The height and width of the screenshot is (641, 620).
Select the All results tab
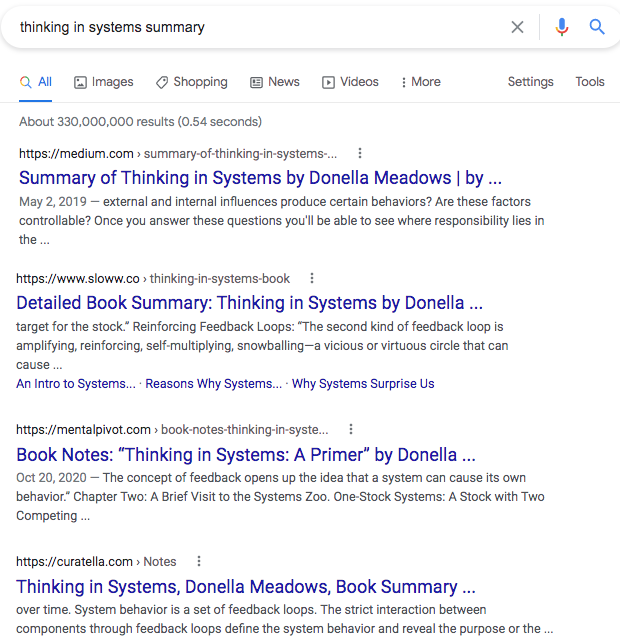(36, 82)
